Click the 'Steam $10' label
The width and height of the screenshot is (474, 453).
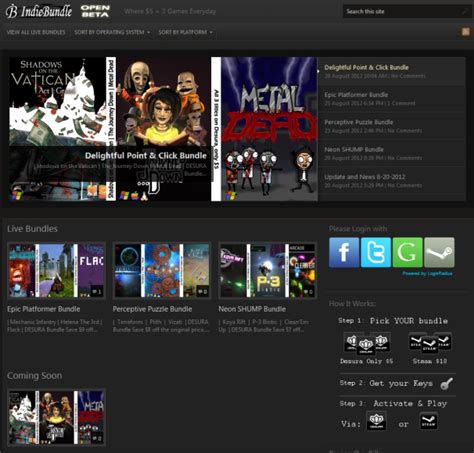(430, 361)
